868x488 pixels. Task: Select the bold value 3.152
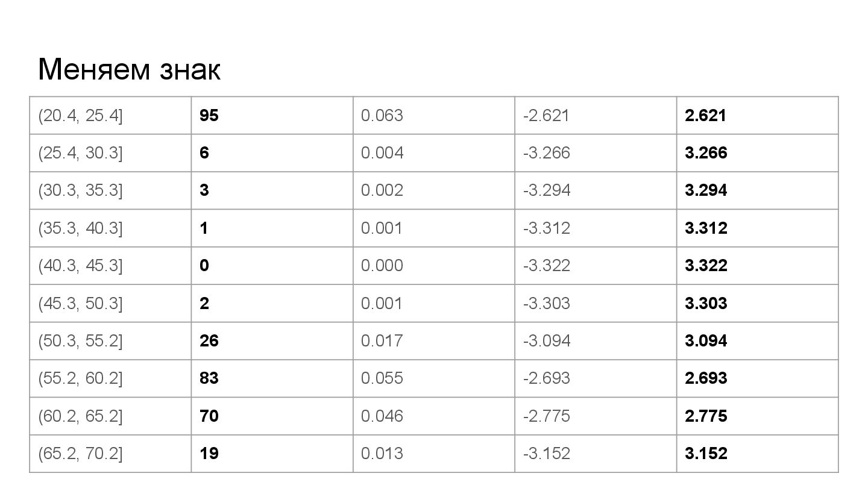[706, 454]
